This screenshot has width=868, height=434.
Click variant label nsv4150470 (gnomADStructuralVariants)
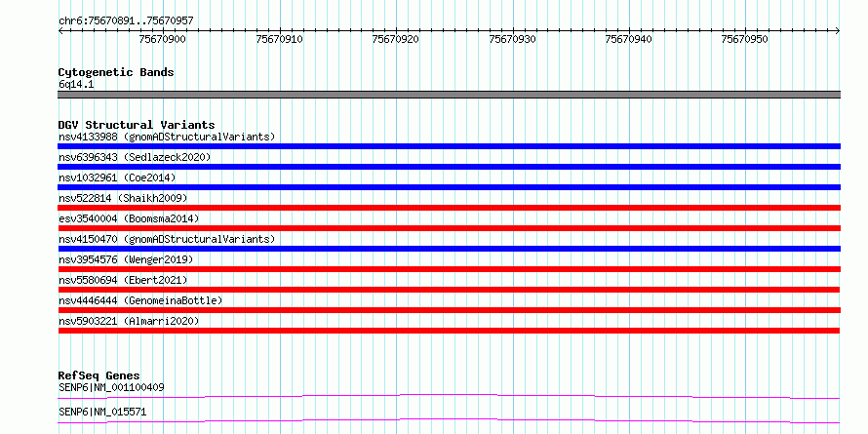pyautogui.click(x=167, y=239)
